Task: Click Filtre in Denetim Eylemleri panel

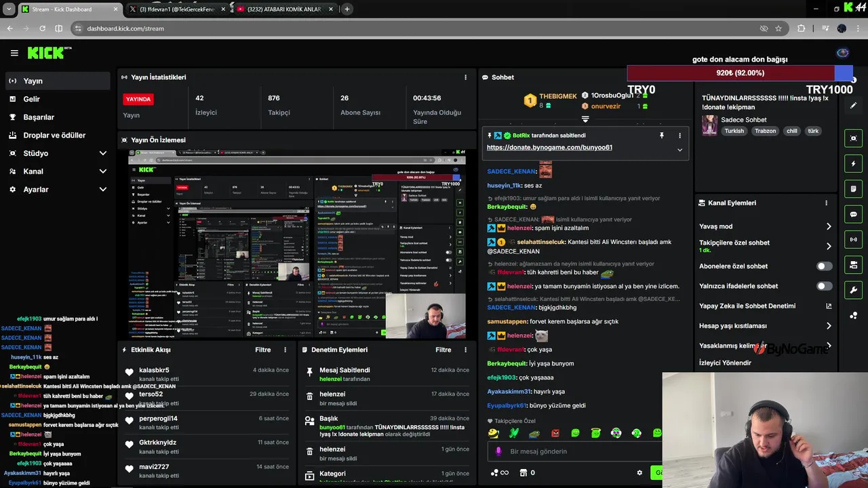Action: click(x=443, y=350)
